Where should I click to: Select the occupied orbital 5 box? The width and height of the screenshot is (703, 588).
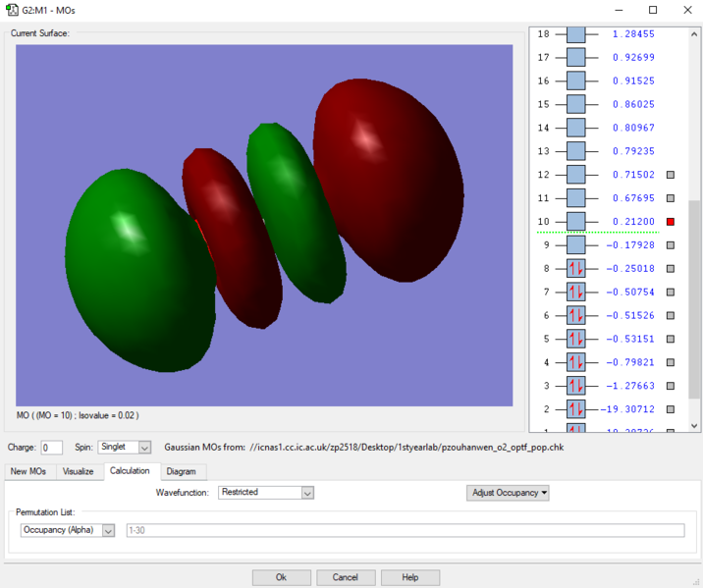575,339
